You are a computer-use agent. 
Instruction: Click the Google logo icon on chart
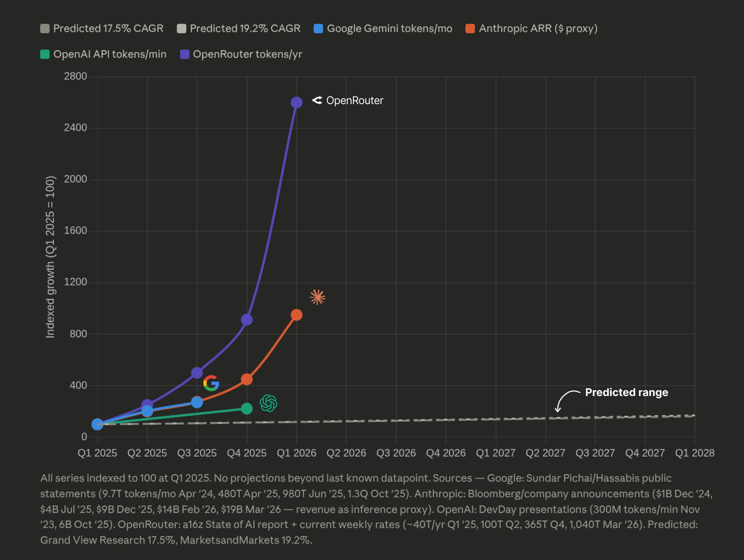tap(211, 383)
